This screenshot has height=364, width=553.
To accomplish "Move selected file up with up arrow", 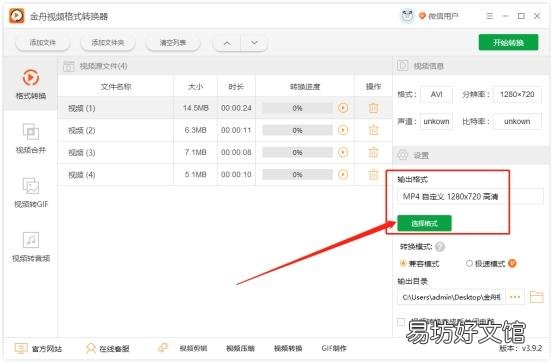I will coord(227,43).
